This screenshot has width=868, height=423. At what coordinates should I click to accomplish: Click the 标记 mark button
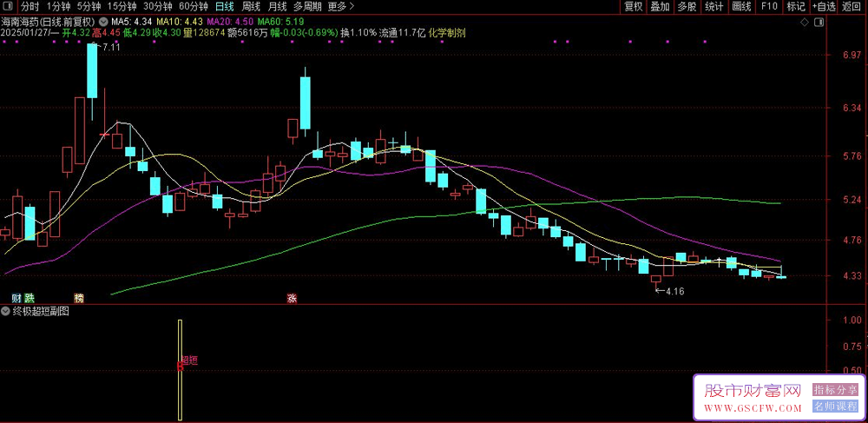796,7
